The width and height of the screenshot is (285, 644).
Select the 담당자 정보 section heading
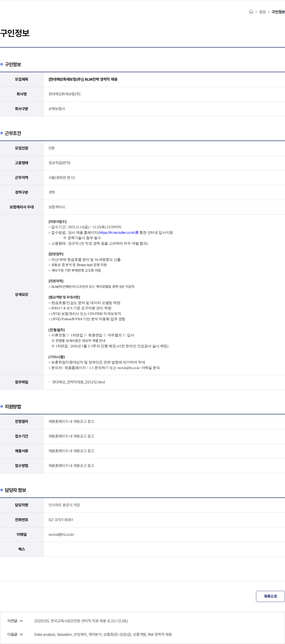(15, 490)
